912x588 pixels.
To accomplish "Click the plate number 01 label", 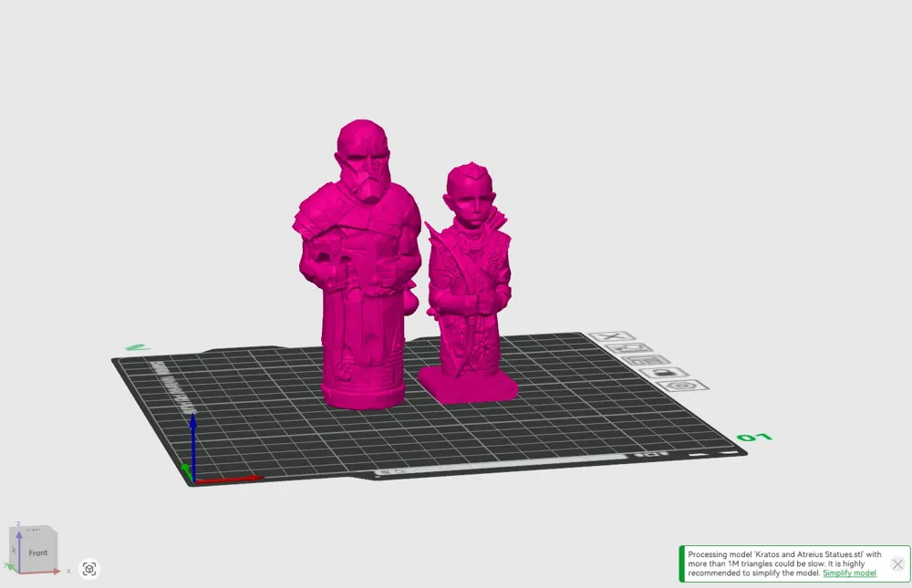I will pos(754,437).
